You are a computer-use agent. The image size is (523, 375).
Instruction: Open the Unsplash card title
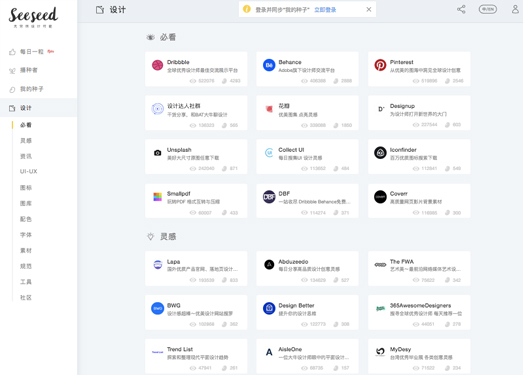(179, 150)
